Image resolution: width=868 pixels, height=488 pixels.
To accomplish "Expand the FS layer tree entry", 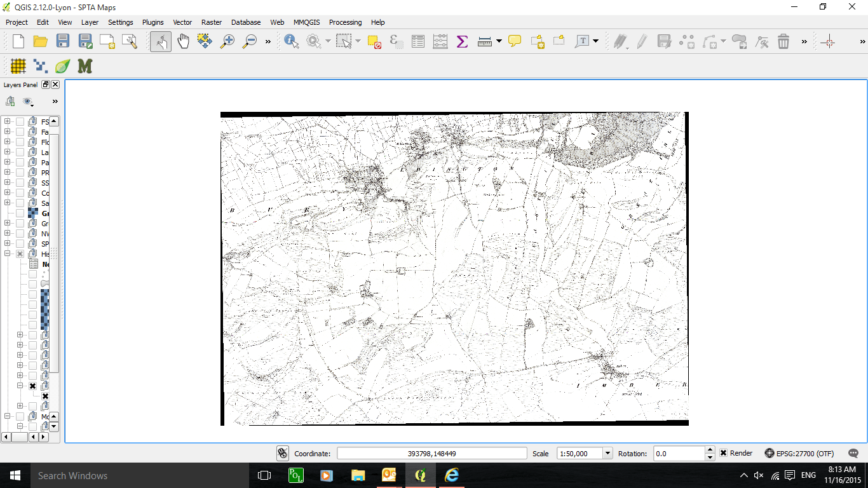I will 6,121.
